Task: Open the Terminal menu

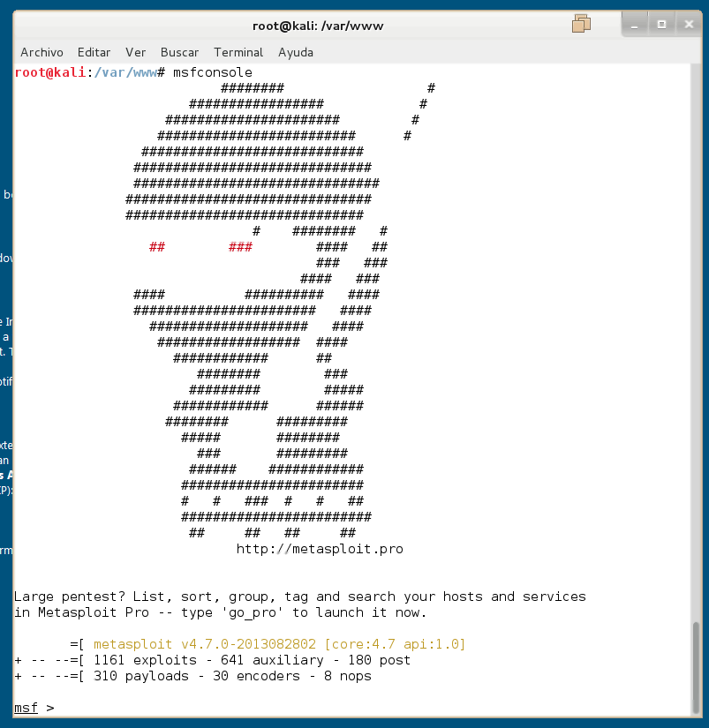Action: 238,52
